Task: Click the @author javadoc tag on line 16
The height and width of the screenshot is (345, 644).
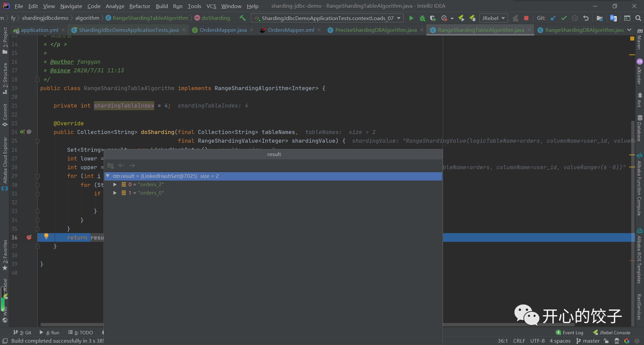Action: [x=62, y=62]
